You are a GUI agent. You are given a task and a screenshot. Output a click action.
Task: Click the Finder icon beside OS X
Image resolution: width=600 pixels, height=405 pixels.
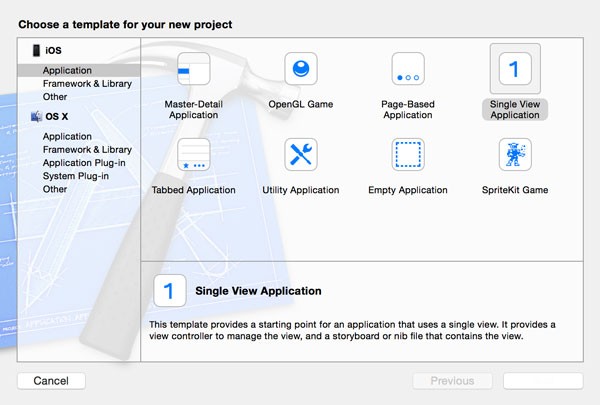(x=36, y=116)
